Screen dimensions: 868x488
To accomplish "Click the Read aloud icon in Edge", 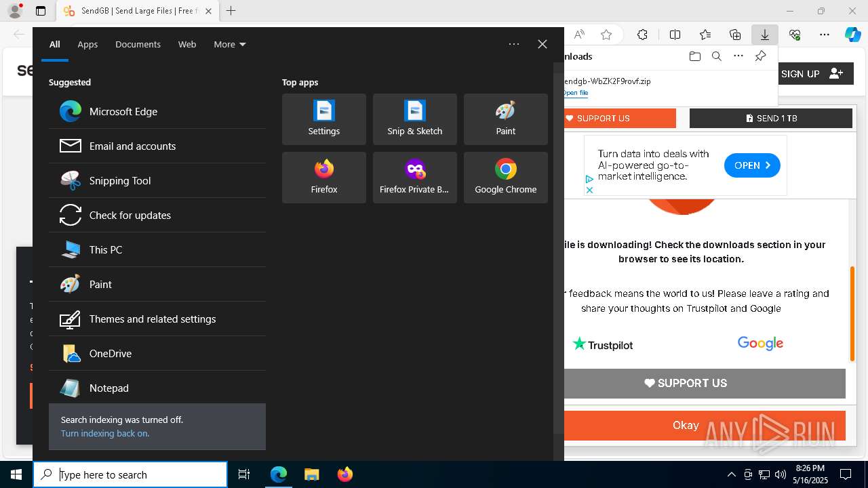I will [579, 34].
